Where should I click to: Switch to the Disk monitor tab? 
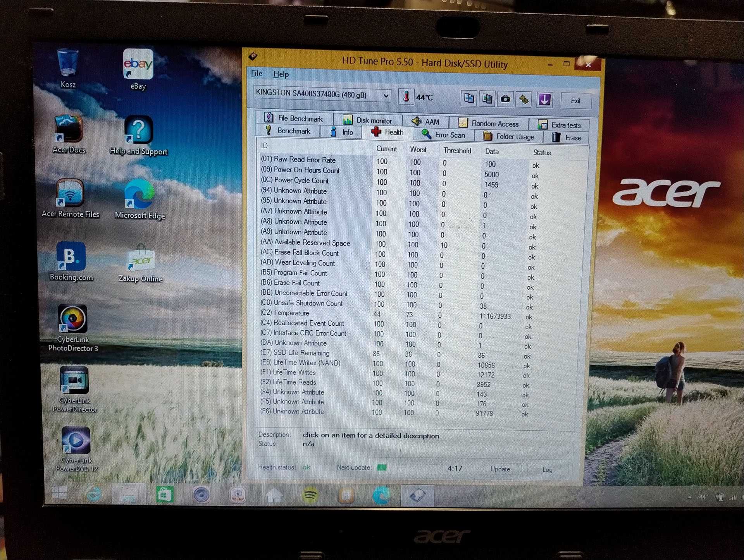pos(368,120)
